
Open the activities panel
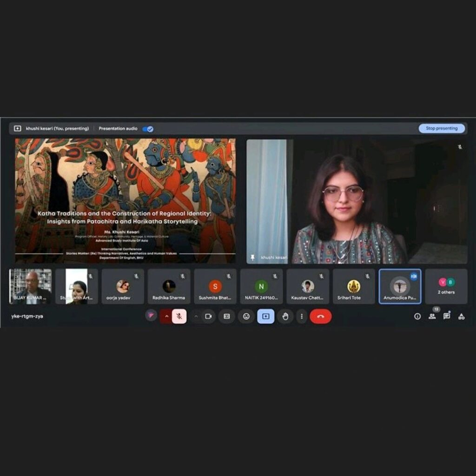461,317
